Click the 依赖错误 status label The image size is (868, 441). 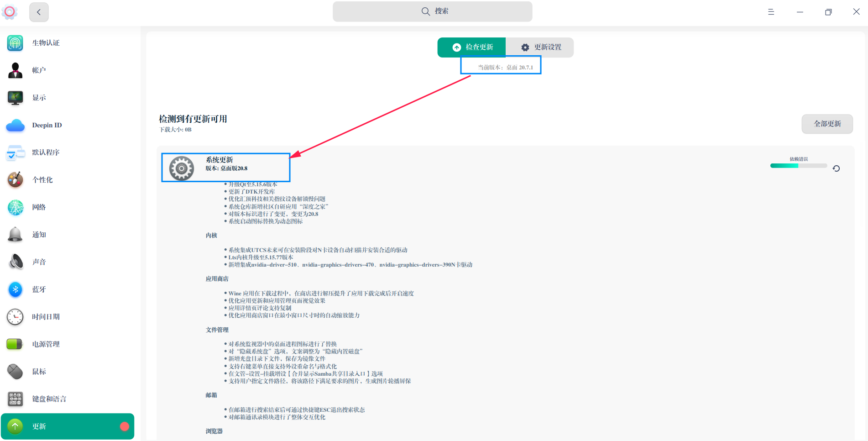click(799, 159)
